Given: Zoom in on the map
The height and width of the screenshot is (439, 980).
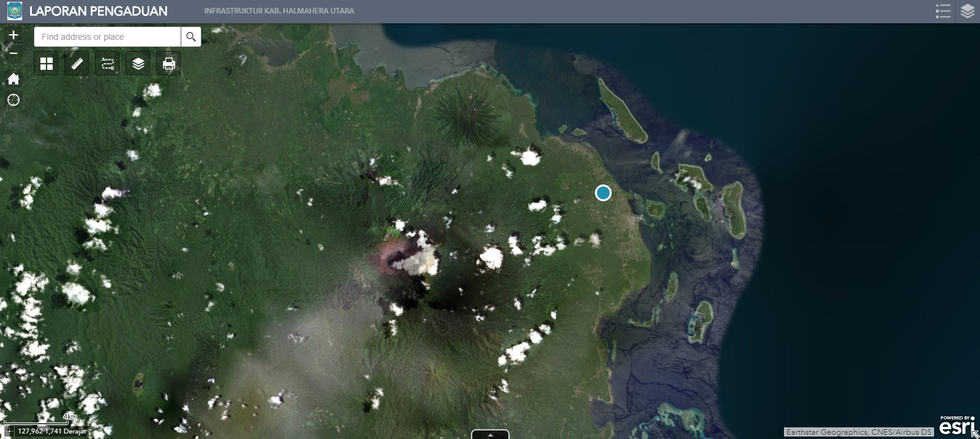Looking at the screenshot, I should click(13, 35).
